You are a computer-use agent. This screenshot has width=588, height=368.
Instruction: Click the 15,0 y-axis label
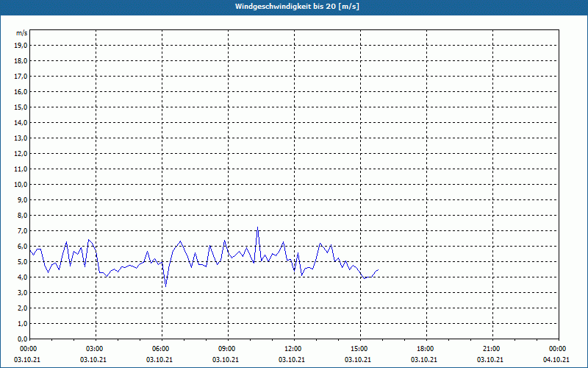point(21,107)
